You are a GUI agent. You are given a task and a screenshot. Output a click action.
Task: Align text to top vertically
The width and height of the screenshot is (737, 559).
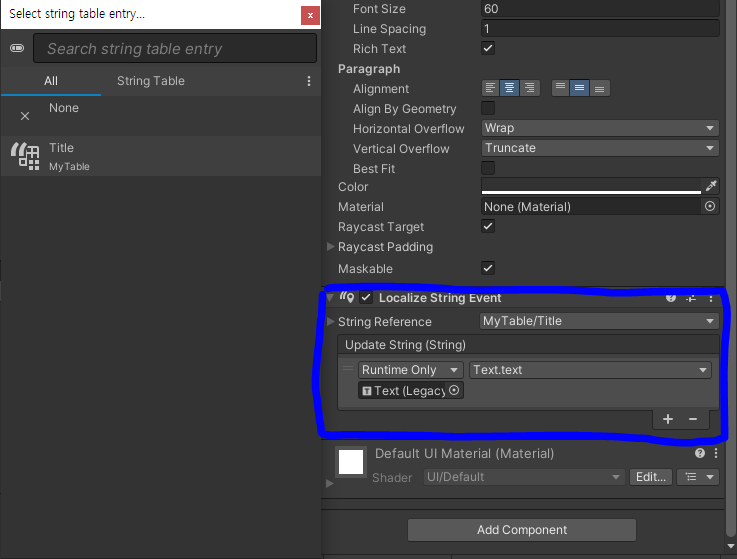(x=560, y=88)
